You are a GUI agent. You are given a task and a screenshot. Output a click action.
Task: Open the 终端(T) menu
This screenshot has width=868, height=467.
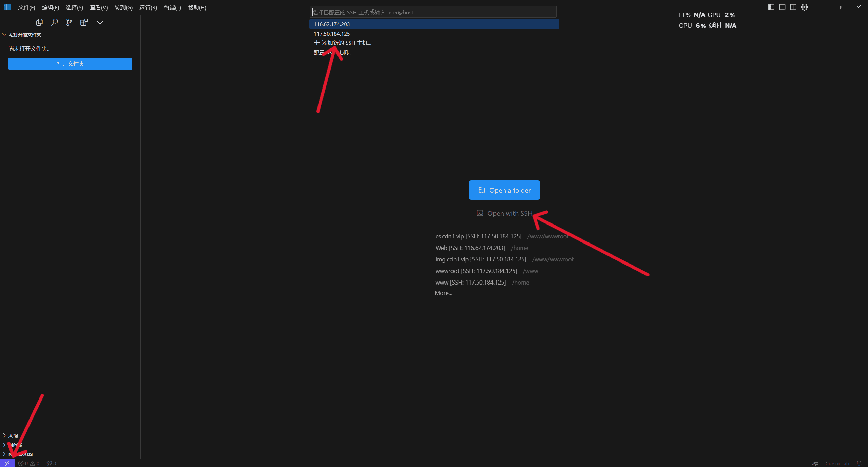click(x=172, y=7)
